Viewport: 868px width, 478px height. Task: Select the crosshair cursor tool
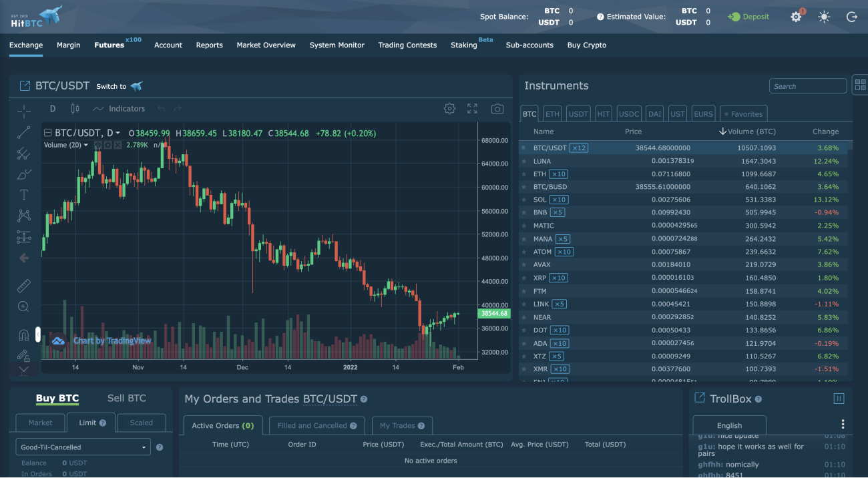[x=24, y=111]
